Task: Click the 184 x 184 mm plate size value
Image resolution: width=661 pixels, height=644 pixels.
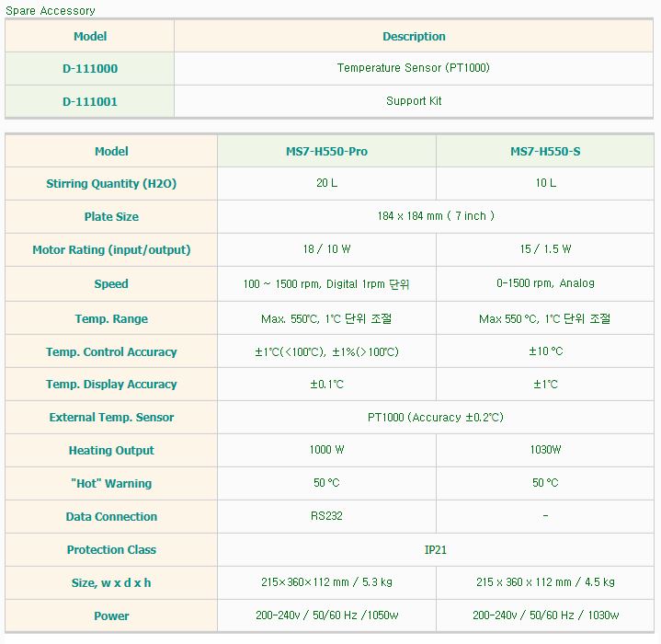Action: [x=436, y=216]
